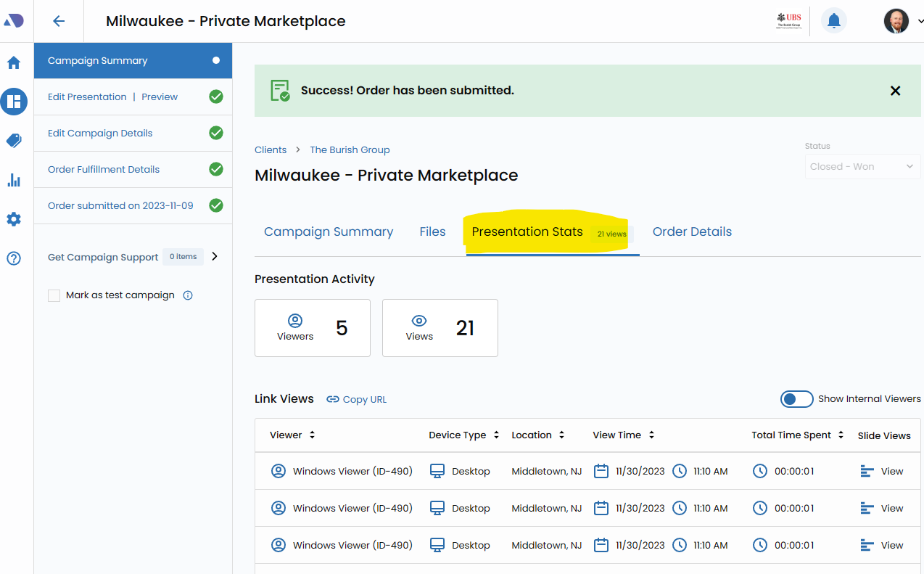Dismiss the success banner with X
This screenshot has height=574, width=924.
[x=895, y=91]
